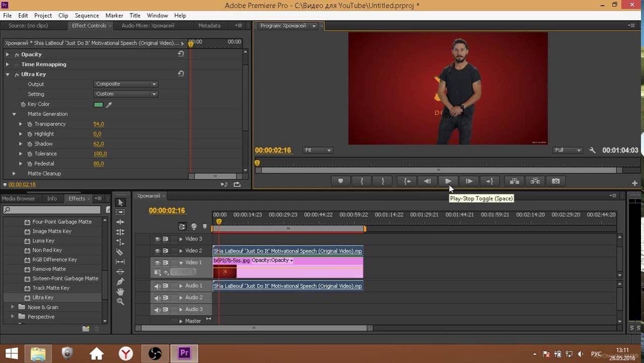Select the Ripple Edit tool
This screenshot has width=644, height=363.
120,222
